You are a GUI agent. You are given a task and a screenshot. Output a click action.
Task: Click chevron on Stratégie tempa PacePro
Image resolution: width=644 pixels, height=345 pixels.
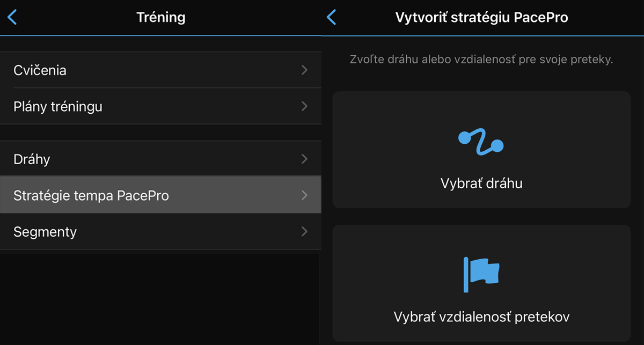coord(304,195)
